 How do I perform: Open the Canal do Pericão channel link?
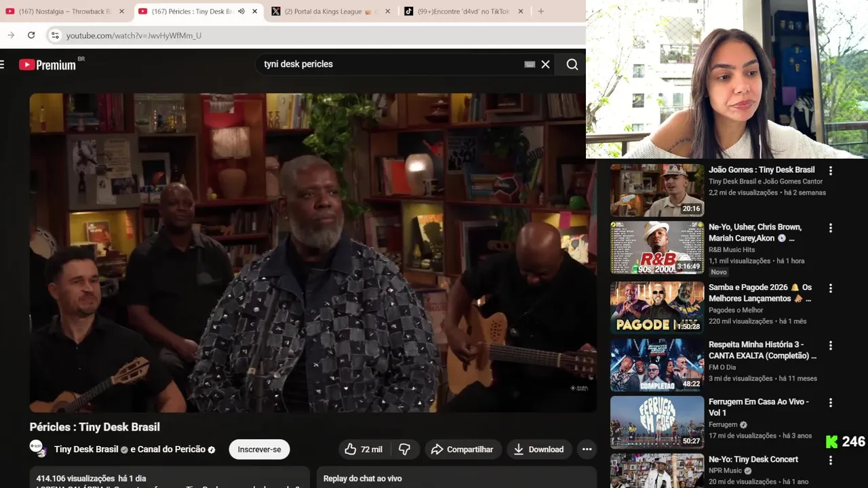pyautogui.click(x=172, y=449)
